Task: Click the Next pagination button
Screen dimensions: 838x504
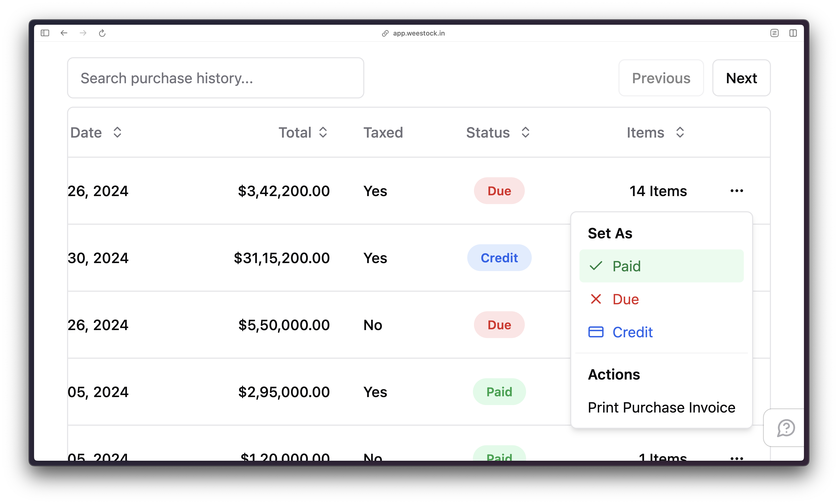Action: tap(741, 78)
